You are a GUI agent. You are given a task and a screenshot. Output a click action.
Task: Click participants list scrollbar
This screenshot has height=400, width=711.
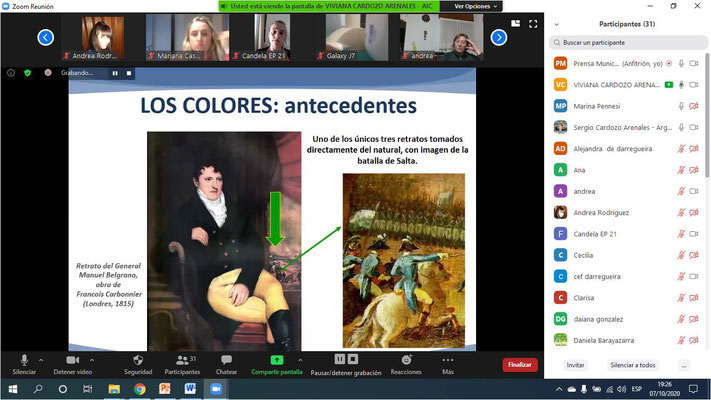707,116
